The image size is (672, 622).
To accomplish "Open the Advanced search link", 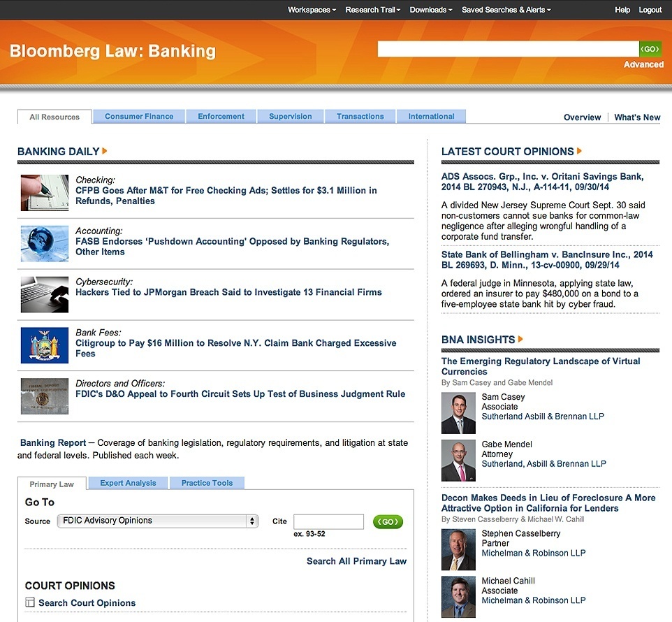I will pos(643,64).
